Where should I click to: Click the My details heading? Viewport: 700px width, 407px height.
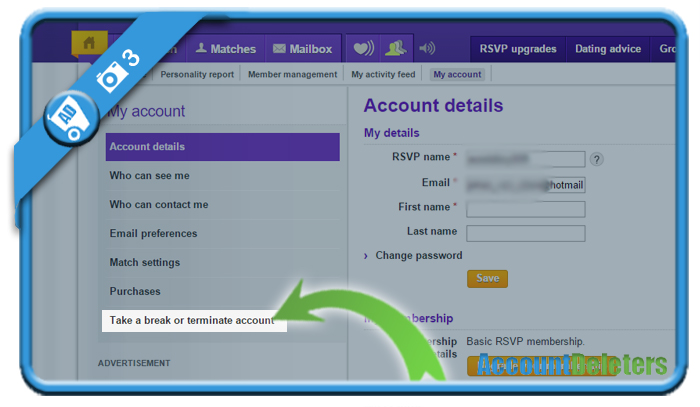[392, 133]
